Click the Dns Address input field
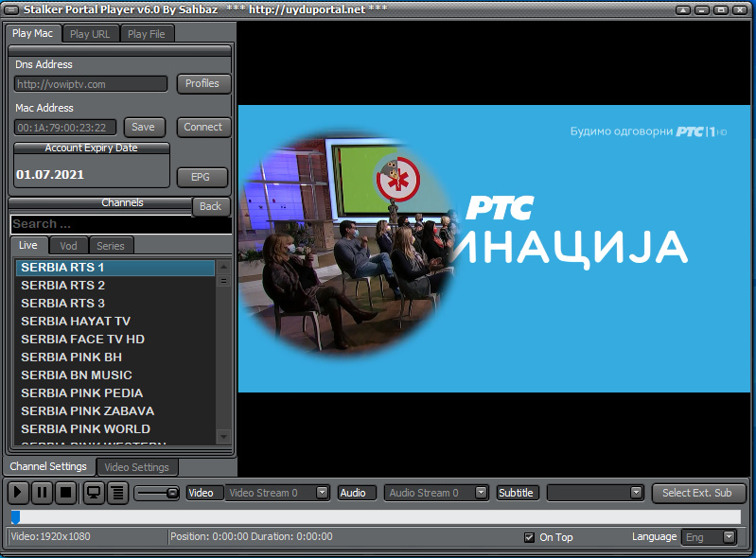Screen dimensions: 756x558 pos(91,84)
